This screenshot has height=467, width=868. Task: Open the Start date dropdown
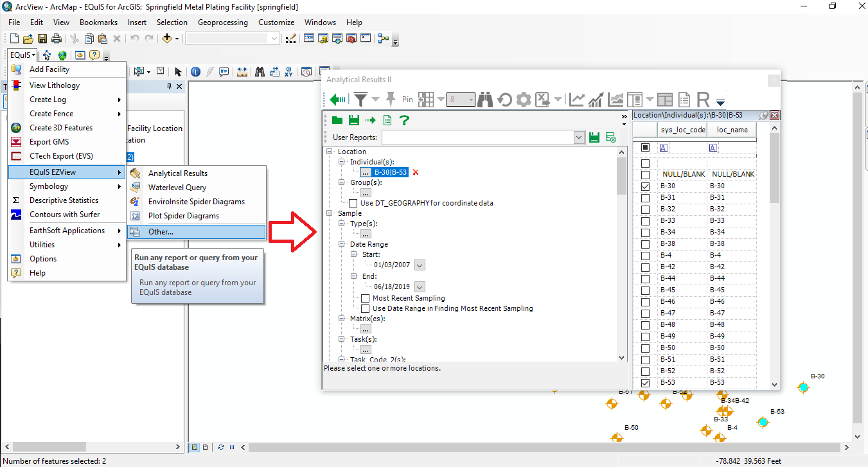tap(420, 265)
